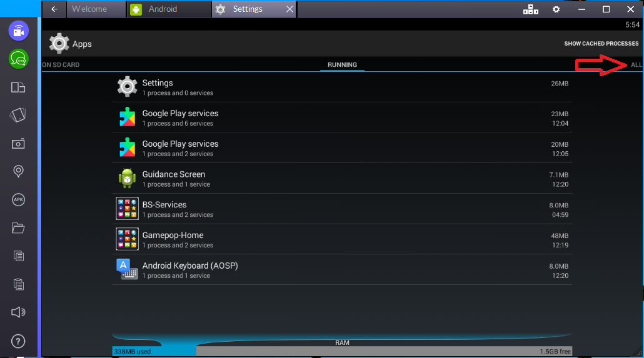Click the rotate screen sidebar icon

[x=18, y=115]
